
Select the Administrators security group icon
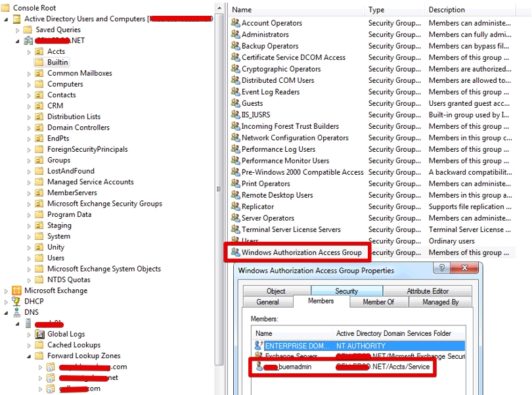coord(236,34)
